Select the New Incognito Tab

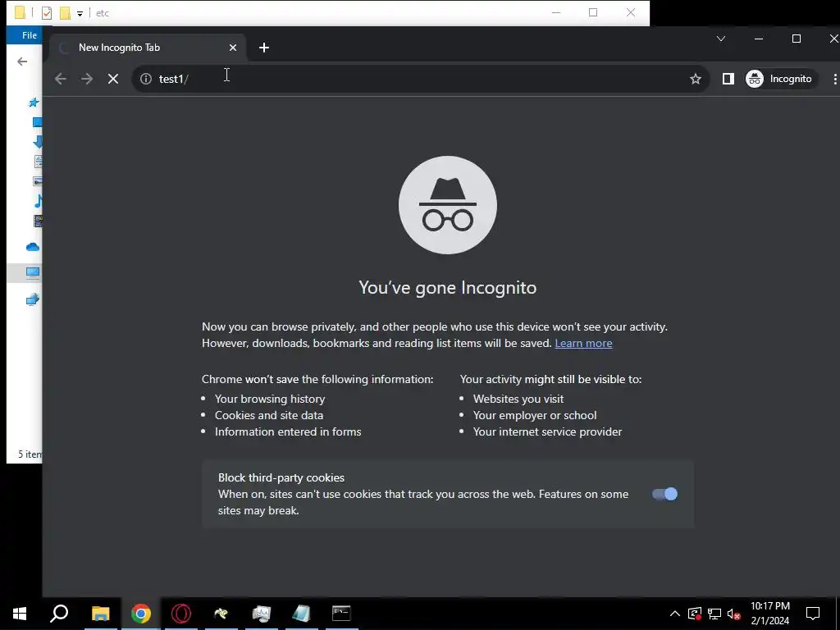[148, 48]
